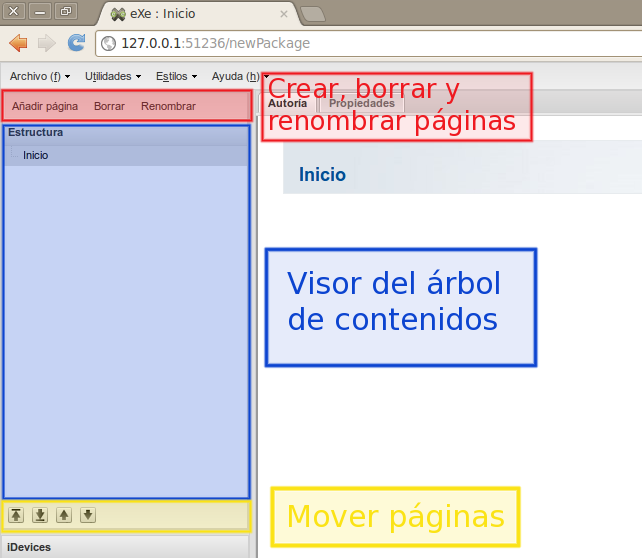Open the Archivo dropdown menu
This screenshot has width=642, height=558.
(39, 76)
